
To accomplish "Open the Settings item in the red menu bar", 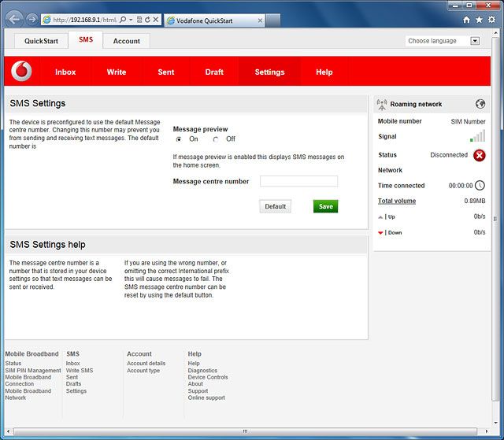I will pyautogui.click(x=269, y=72).
